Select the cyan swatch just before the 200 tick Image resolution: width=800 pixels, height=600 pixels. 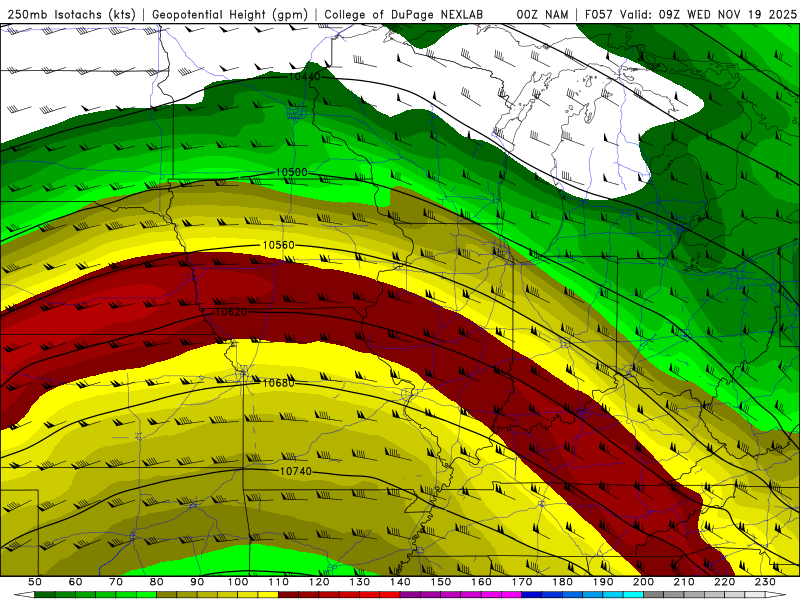633,595
